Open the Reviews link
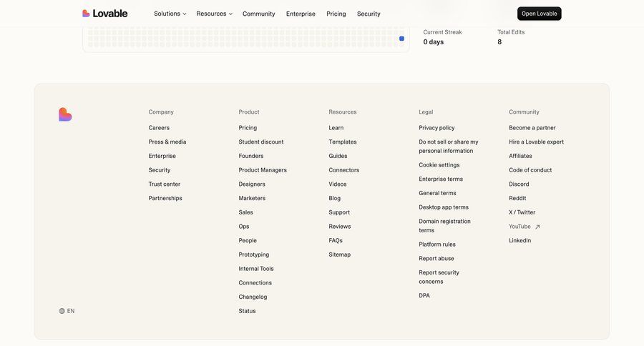644x346 pixels. [x=339, y=227]
